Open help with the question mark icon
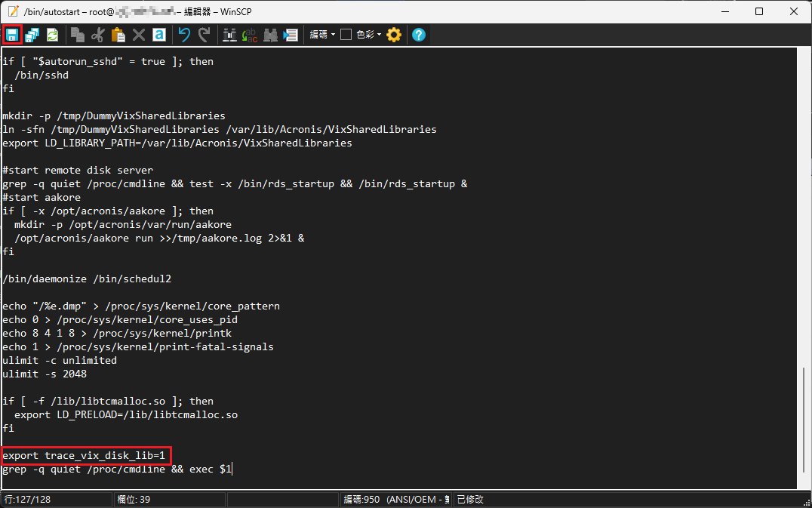The image size is (812, 508). [x=419, y=35]
